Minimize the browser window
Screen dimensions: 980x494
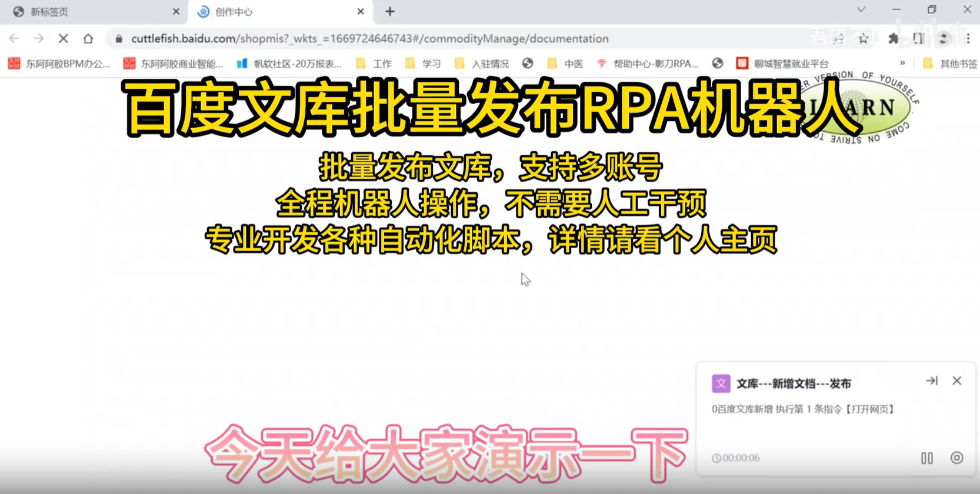tap(896, 9)
